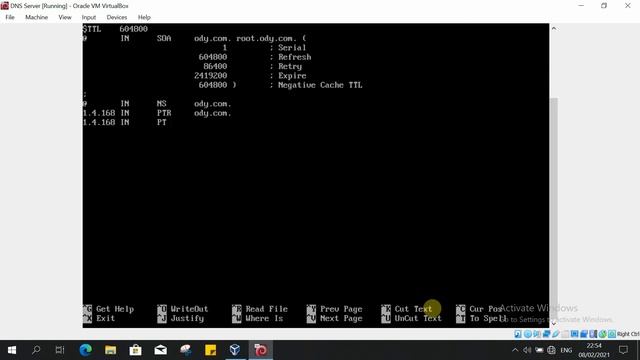Open taskbar search
The height and width of the screenshot is (360, 640).
click(x=36, y=350)
